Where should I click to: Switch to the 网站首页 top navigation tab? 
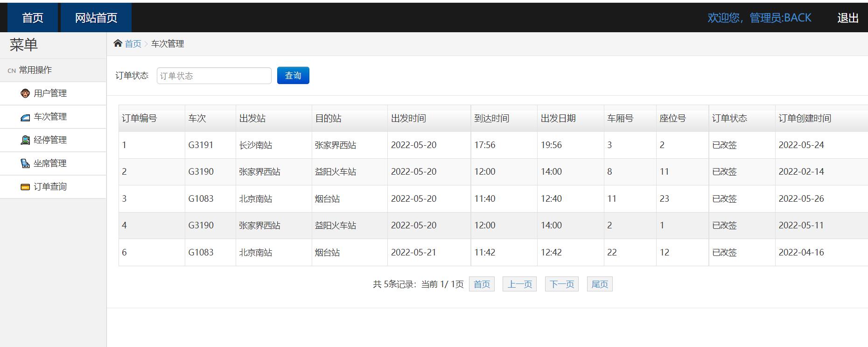(x=96, y=18)
